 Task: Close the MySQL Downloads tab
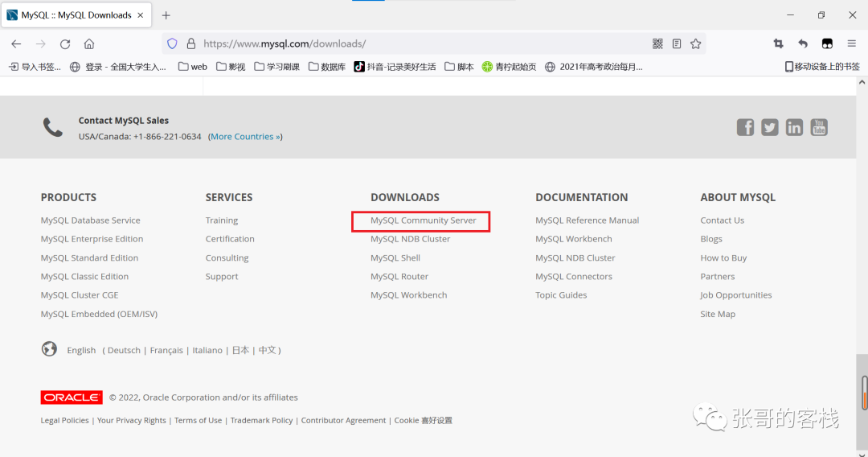[141, 15]
